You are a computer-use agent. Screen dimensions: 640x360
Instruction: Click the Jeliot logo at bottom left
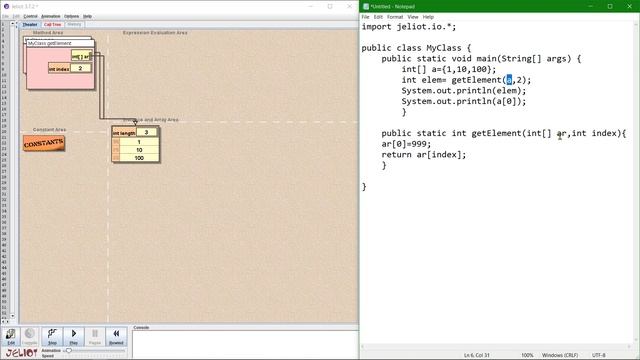click(x=21, y=353)
